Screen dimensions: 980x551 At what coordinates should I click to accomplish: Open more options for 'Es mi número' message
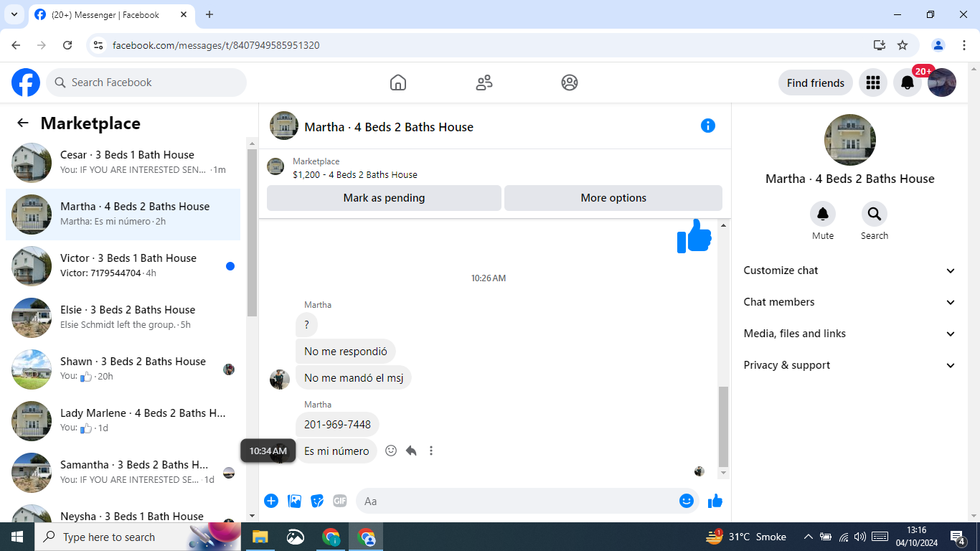[431, 451]
